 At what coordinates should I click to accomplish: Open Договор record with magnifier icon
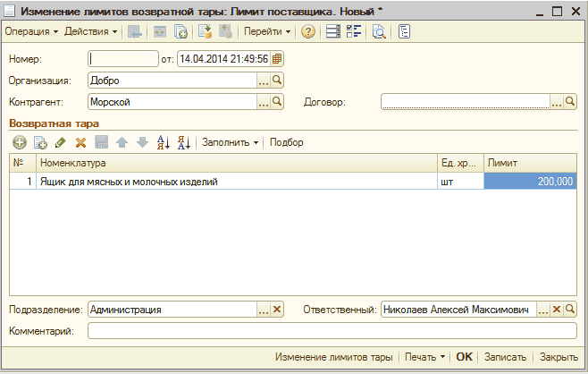[x=569, y=102]
